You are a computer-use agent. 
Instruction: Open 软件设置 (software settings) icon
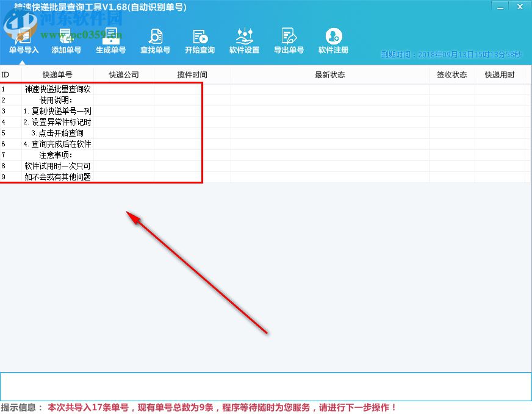pyautogui.click(x=244, y=40)
